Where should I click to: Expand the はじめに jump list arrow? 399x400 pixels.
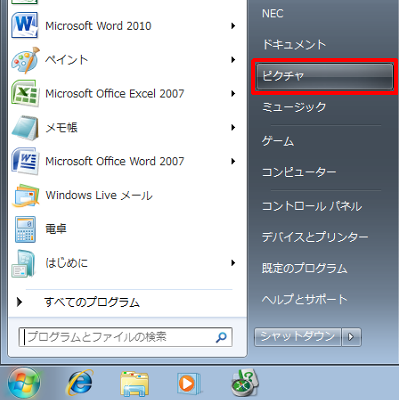233,263
